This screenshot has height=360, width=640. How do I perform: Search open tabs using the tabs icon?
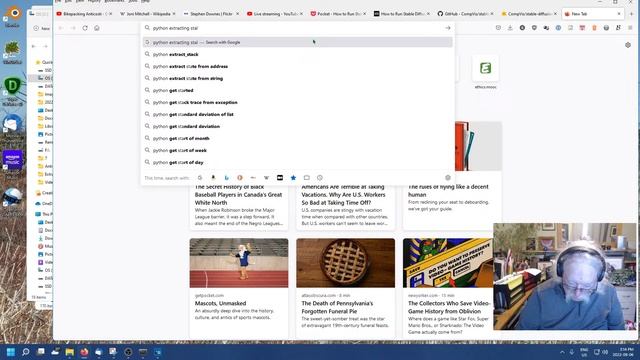coord(307,178)
